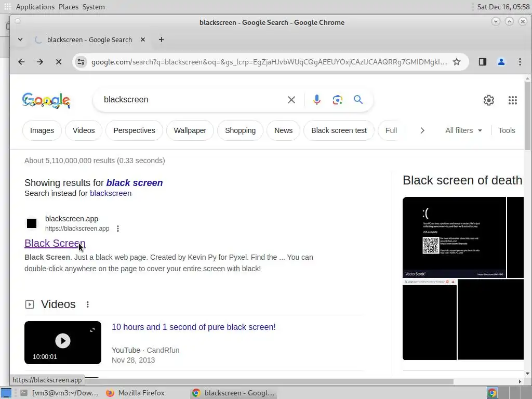Screen dimensions: 532x399
Task: Filter results by Videos
Action: pyautogui.click(x=84, y=130)
